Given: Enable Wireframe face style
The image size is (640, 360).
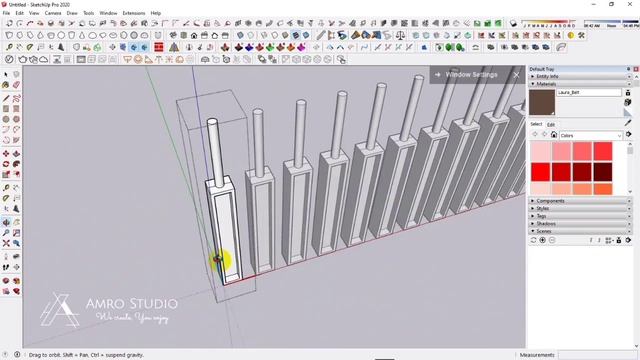Looking at the screenshot, I should coord(265,36).
